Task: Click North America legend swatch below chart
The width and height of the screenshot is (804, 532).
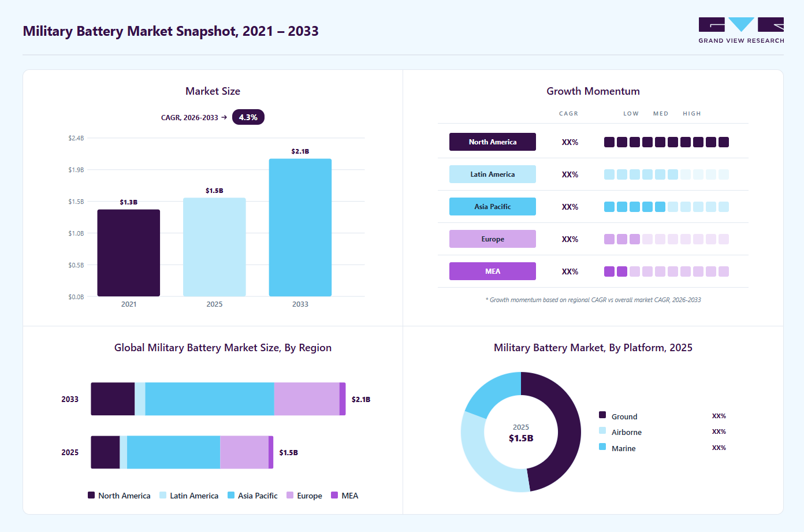Action: pos(91,495)
